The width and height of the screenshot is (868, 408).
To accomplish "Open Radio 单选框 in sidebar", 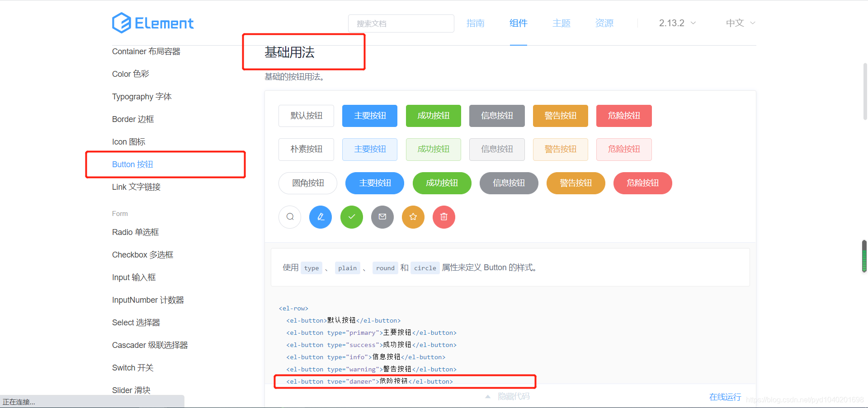I will pos(136,232).
